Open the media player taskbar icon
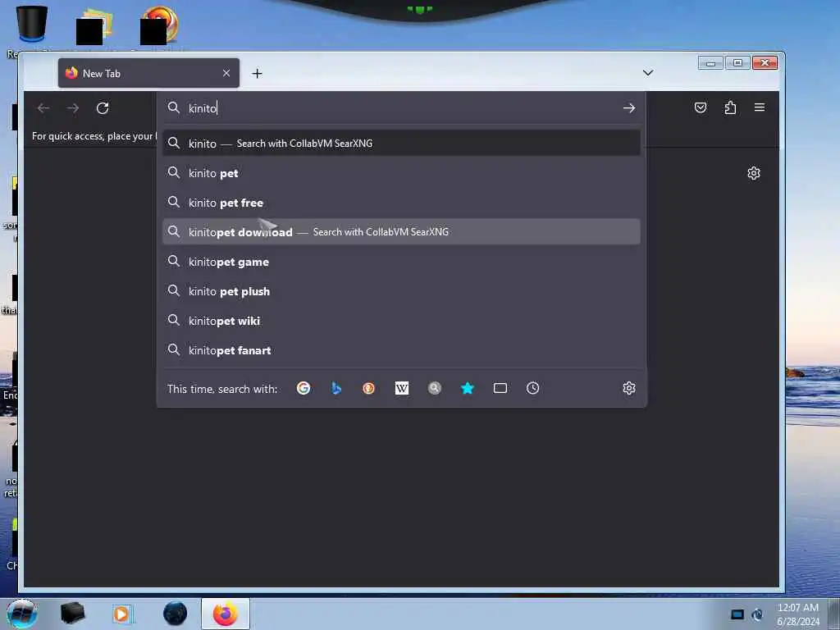This screenshot has width=840, height=630. 123,614
